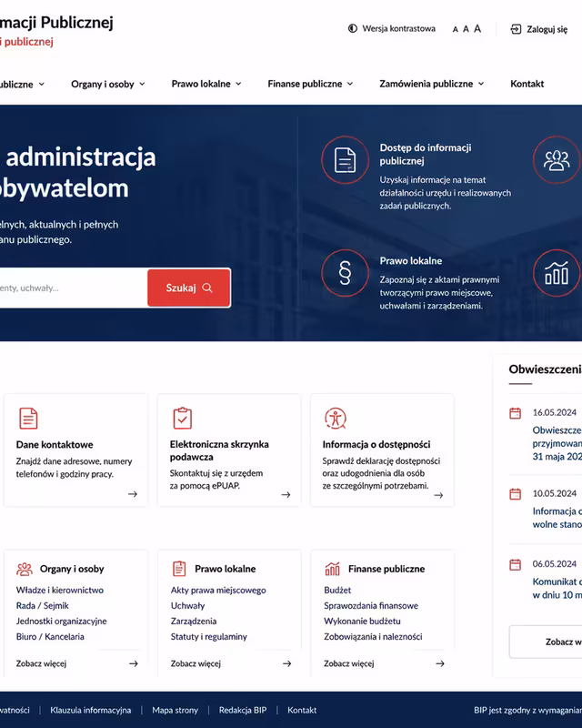
Task: Open Statuty i regulaminy link
Action: tap(209, 636)
